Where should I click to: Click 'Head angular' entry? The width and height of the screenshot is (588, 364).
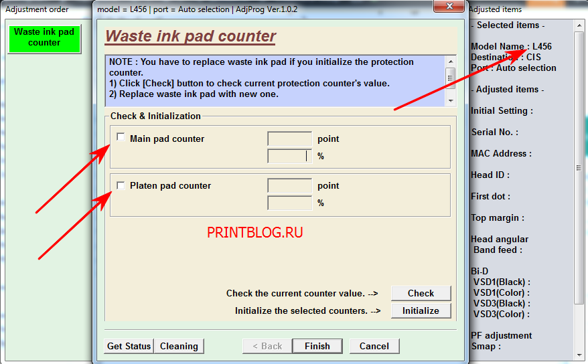click(x=500, y=240)
